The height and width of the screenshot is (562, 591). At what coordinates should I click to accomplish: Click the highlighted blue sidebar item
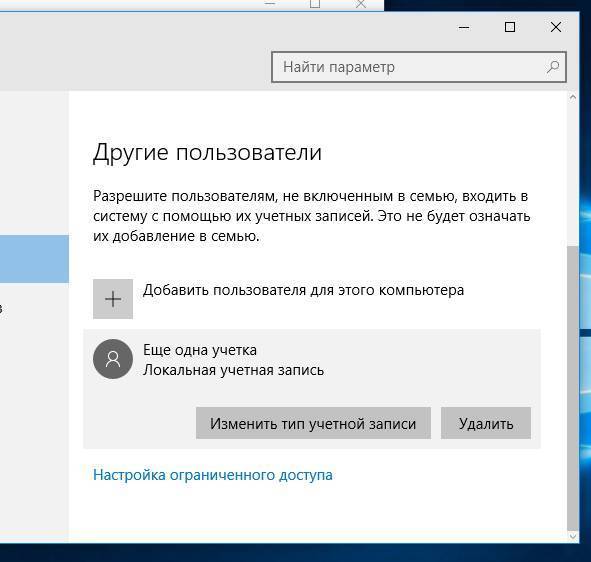click(x=34, y=259)
